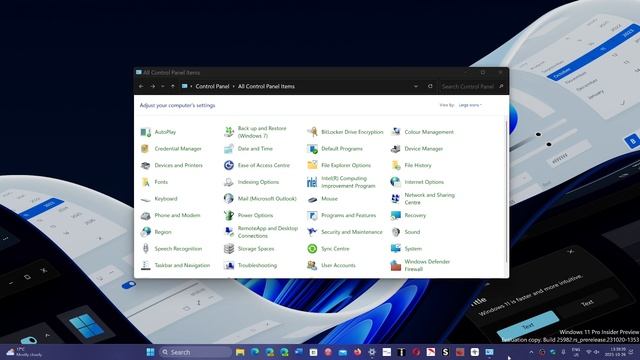This screenshot has width=640, height=360.
Task: Open the Keyboard icon
Action: [146, 199]
